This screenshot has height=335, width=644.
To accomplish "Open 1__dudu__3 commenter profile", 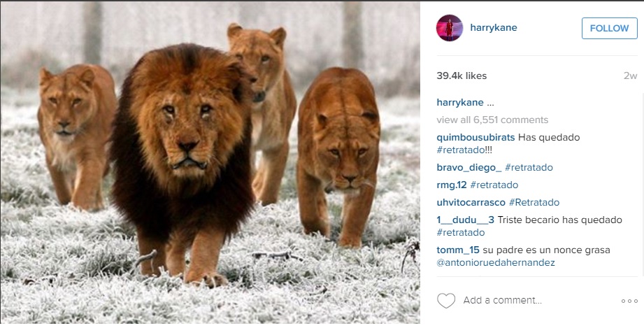I will click(x=465, y=220).
